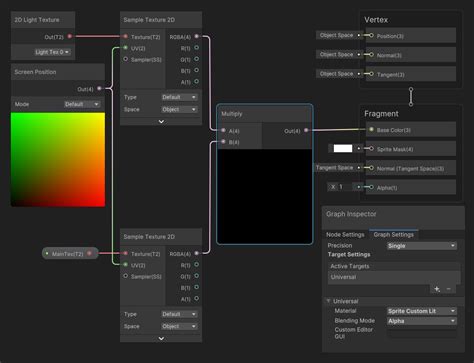Click the G(1) output port of the Sample Texture 2D fed by MainTex
The image size is (474, 363).
pos(197,276)
